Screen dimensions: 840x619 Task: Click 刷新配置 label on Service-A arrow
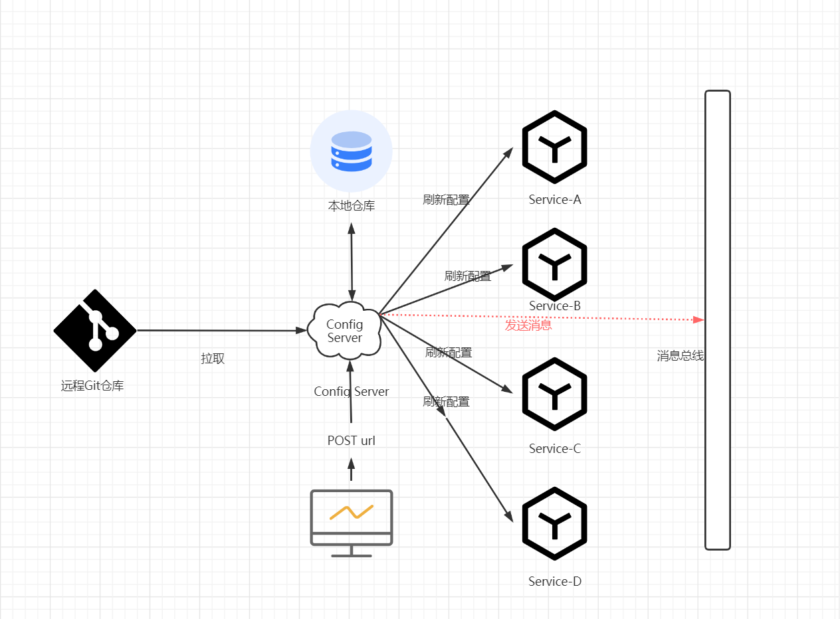(447, 200)
